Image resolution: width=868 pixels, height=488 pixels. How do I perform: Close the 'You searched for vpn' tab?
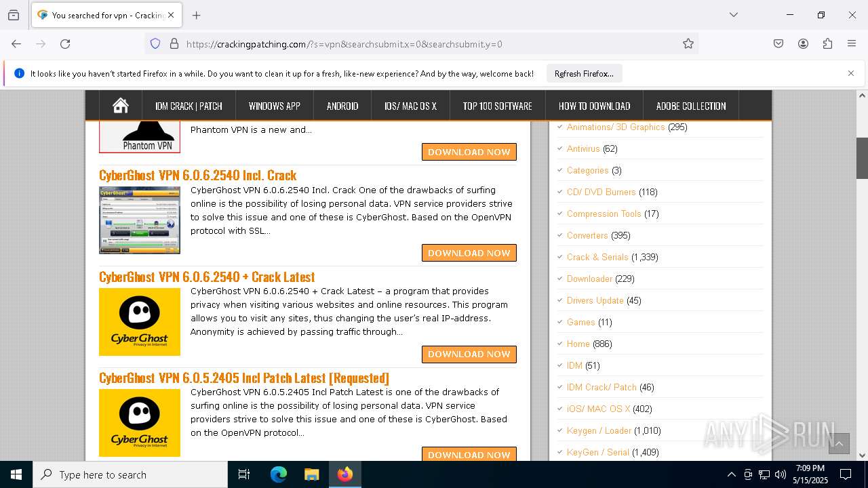(x=171, y=15)
